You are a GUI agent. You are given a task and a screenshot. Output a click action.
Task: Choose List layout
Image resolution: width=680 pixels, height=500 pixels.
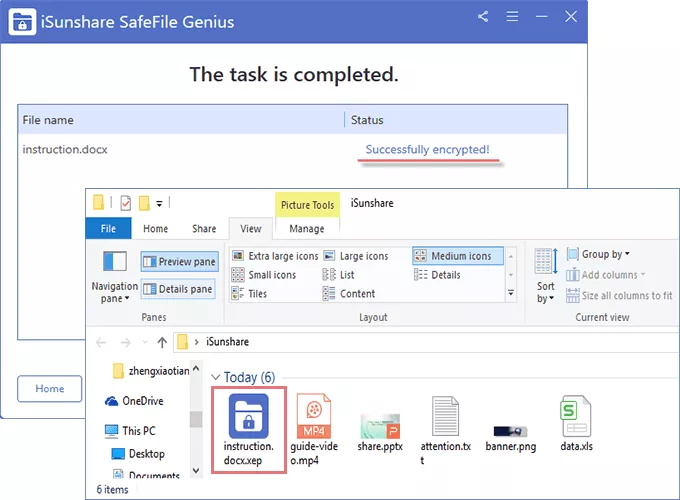pyautogui.click(x=338, y=275)
